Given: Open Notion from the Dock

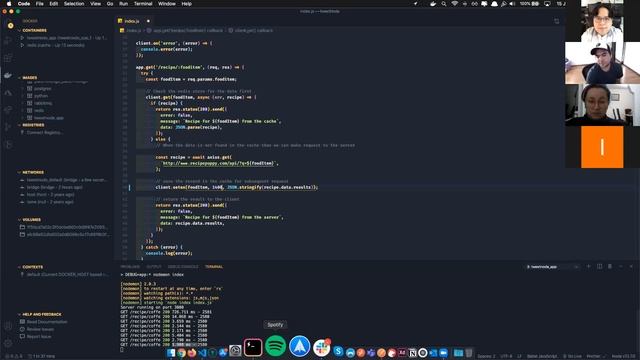Looking at the screenshot, I should tap(412, 353).
